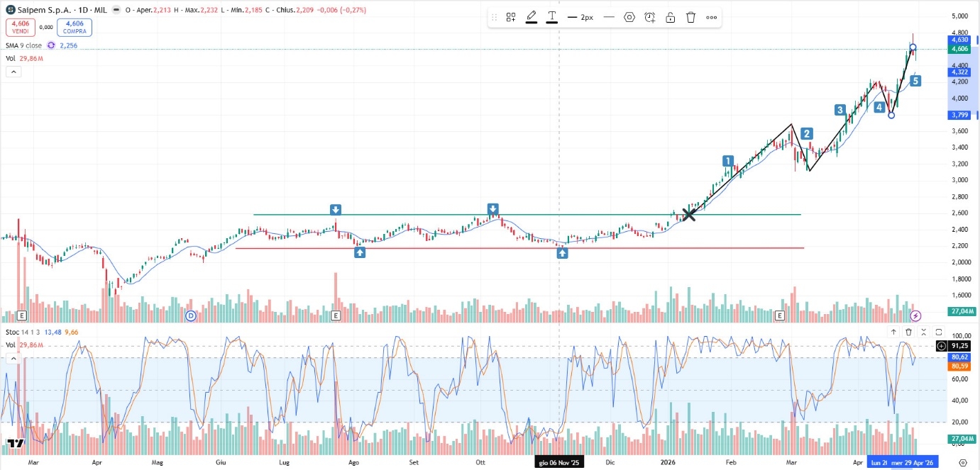980x470 pixels.
Task: Select wave label 2 on chart
Action: pos(807,134)
